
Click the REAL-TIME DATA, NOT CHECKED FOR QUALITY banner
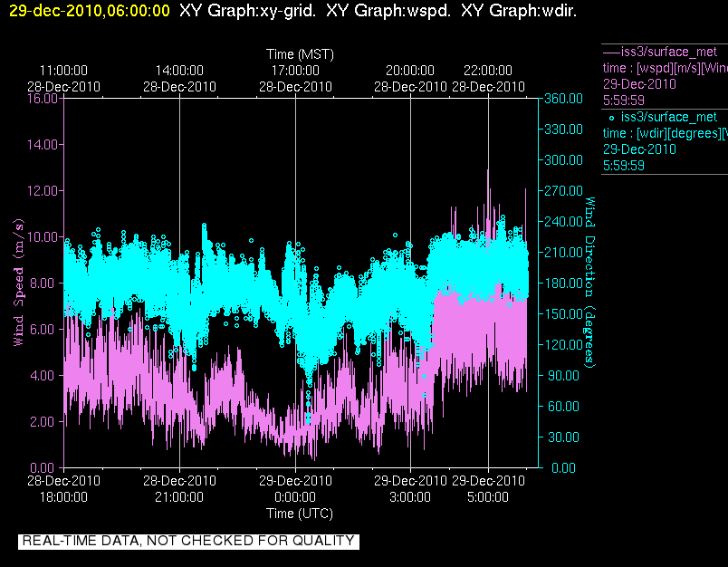point(188,542)
